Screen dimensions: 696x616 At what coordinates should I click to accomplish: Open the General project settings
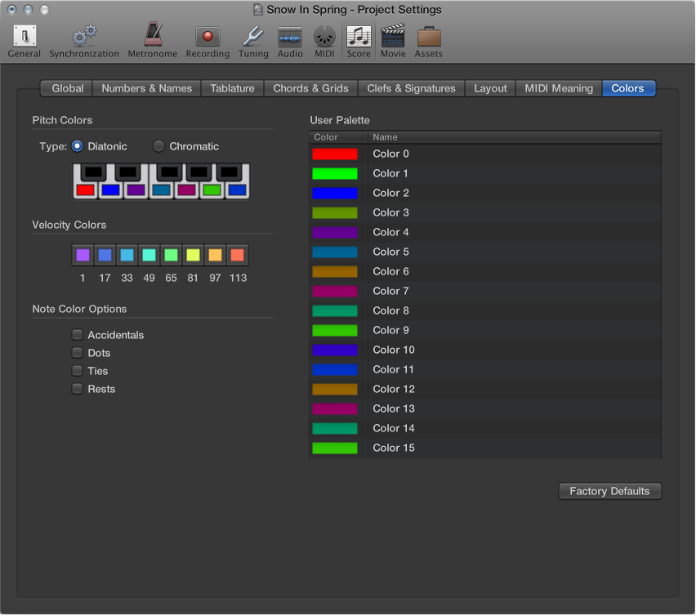coord(24,37)
